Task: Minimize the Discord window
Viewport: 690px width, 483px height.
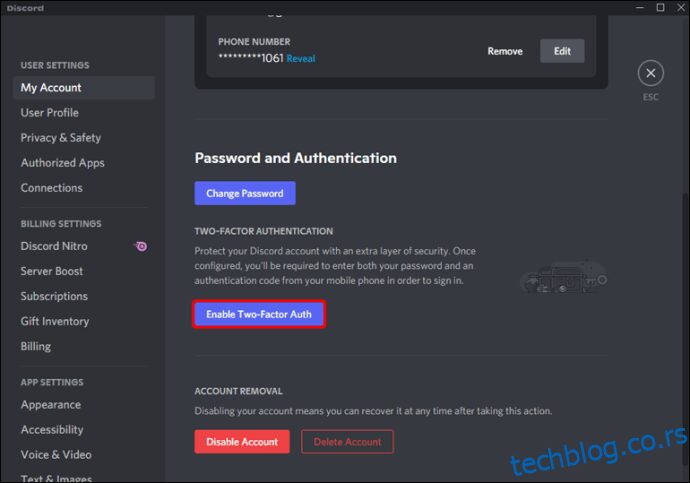Action: (640, 7)
